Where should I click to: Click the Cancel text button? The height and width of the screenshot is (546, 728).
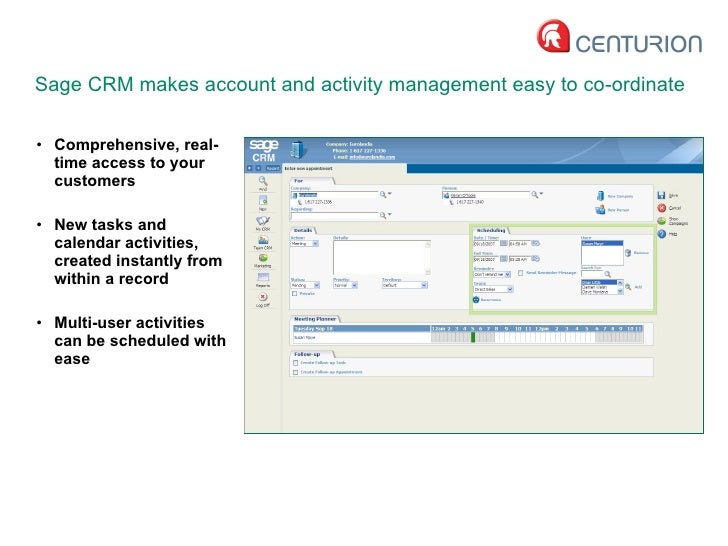[x=675, y=208]
